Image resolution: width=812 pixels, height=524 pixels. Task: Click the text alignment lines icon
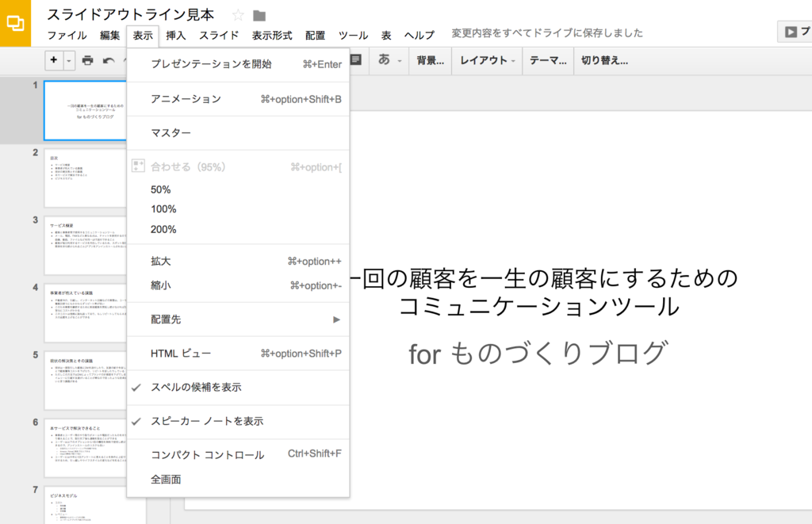point(356,60)
